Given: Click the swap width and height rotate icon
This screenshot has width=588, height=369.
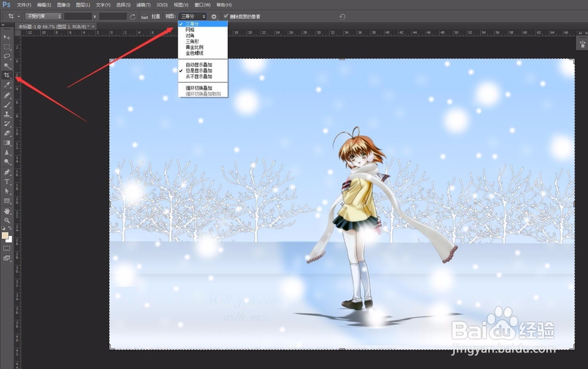Looking at the screenshot, I should [x=133, y=16].
